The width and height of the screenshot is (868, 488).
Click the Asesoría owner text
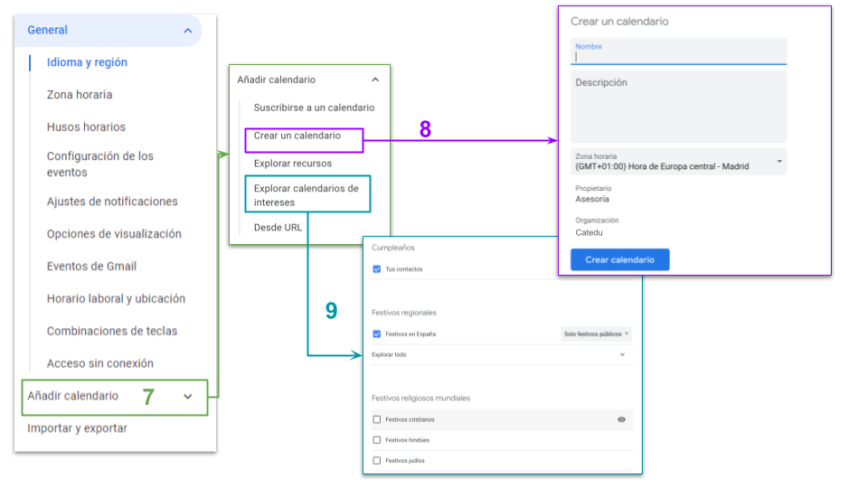click(591, 199)
